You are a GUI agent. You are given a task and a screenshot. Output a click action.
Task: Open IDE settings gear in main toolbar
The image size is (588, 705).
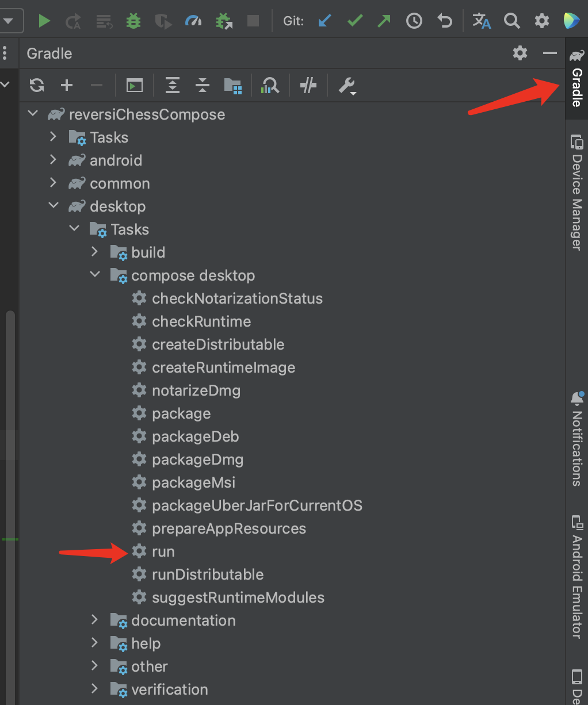[x=542, y=21]
